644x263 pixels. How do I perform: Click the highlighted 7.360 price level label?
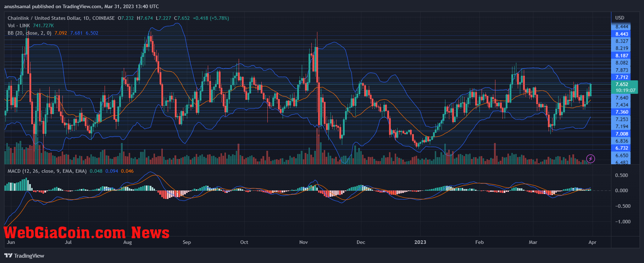coord(622,112)
